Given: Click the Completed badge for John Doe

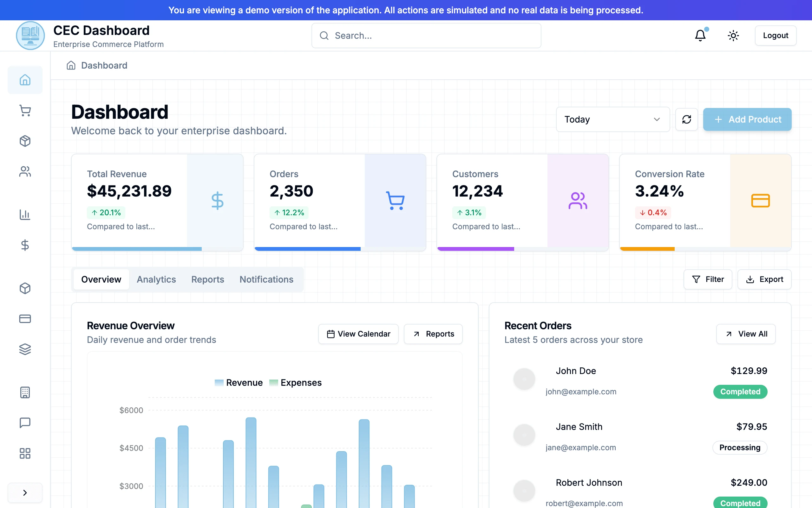Looking at the screenshot, I should pyautogui.click(x=740, y=391).
